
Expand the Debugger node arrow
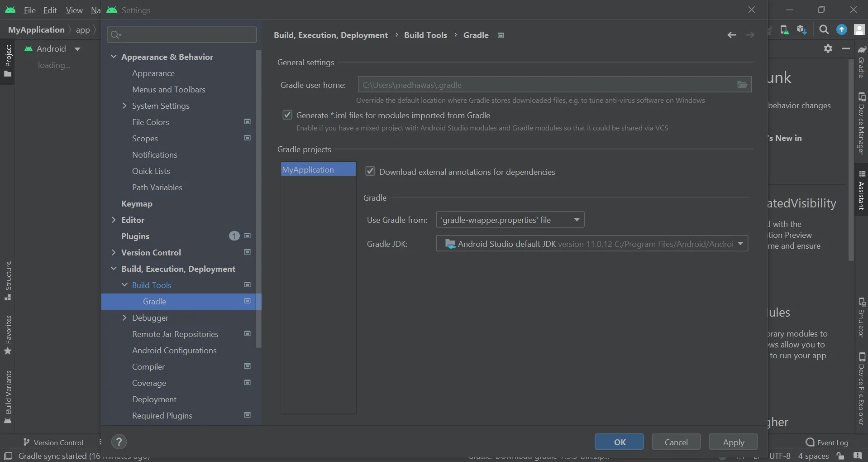124,318
